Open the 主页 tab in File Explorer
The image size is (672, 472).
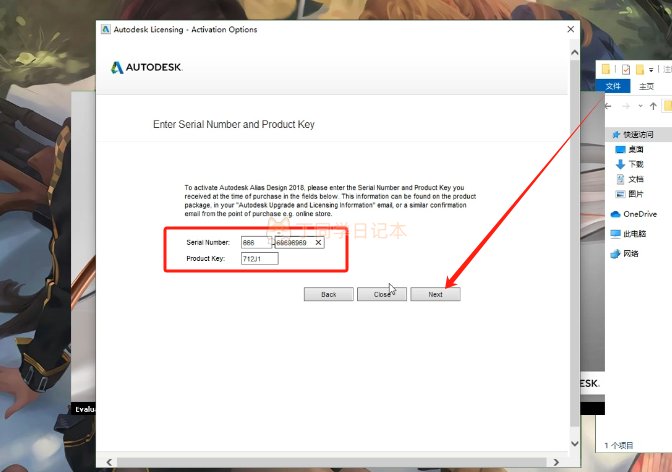[x=646, y=86]
